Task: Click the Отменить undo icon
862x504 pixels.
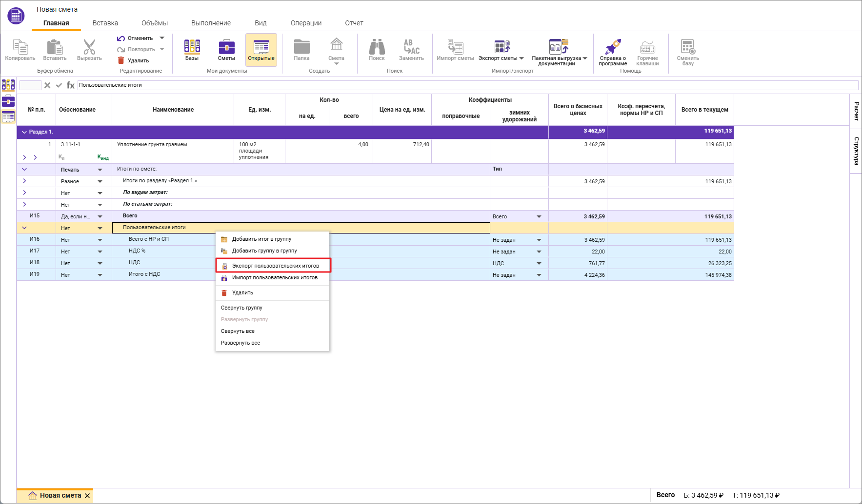Action: (121, 38)
